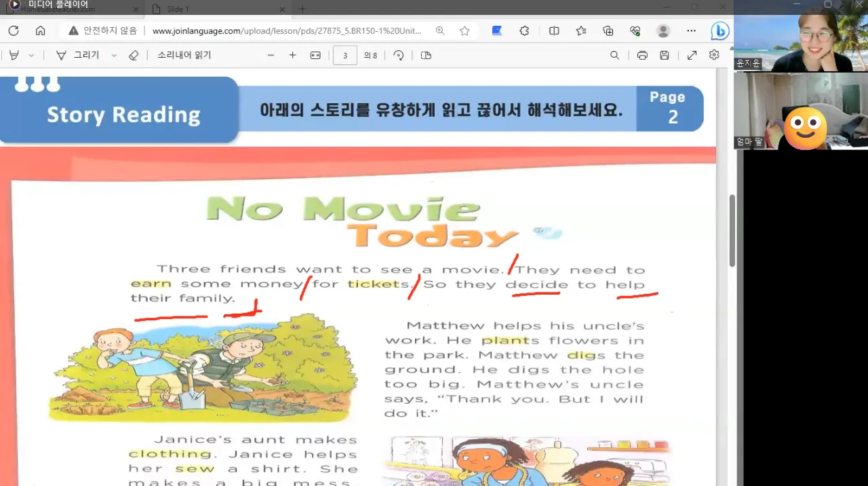868x486 pixels.
Task: Click the vertical PDF scrollbar thumb
Action: point(732,231)
